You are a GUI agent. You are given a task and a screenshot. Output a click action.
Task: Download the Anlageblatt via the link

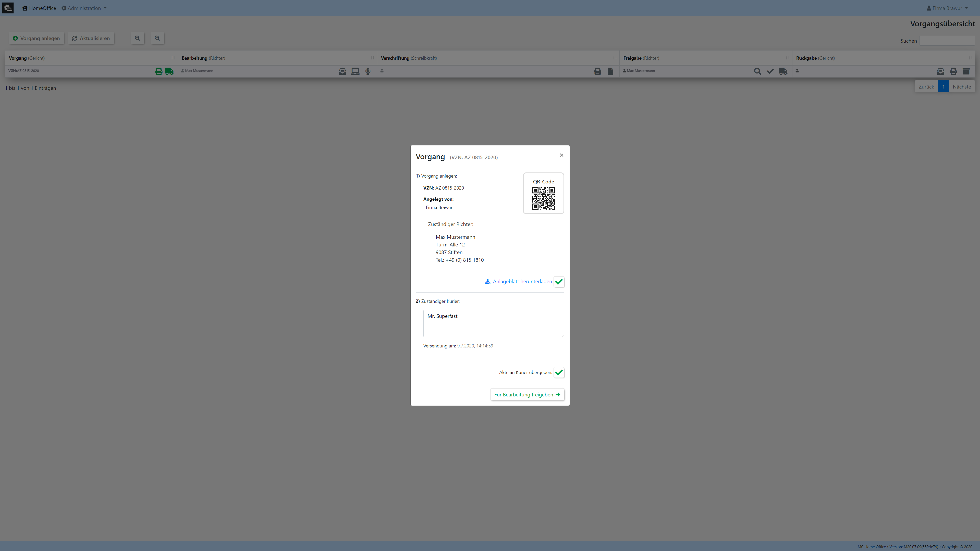point(518,281)
